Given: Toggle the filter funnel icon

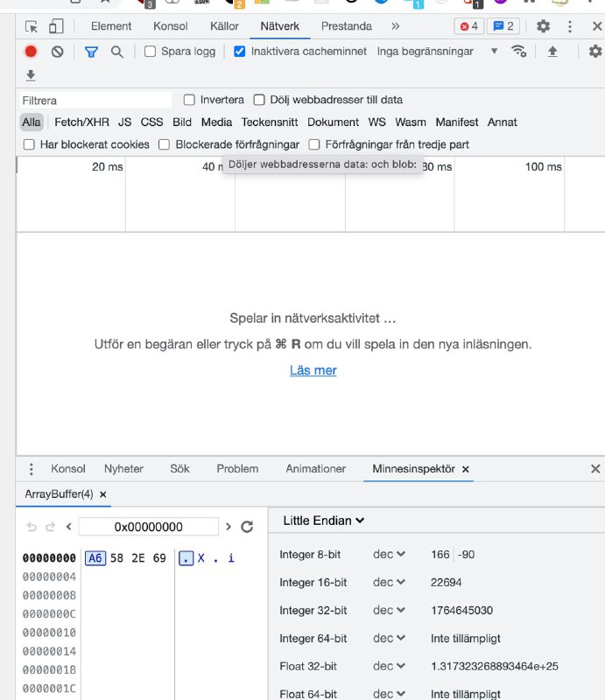Looking at the screenshot, I should (91, 52).
